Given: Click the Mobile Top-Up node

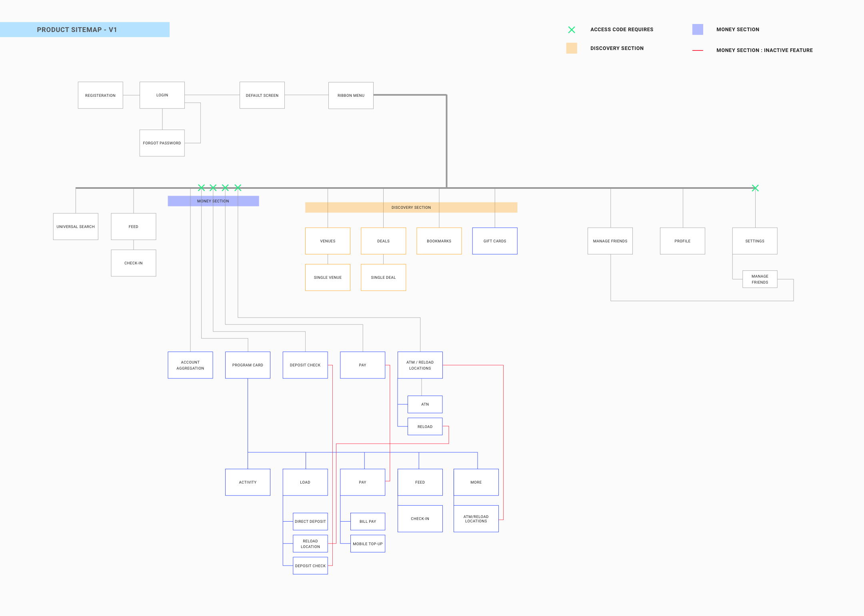Looking at the screenshot, I should coord(368,544).
